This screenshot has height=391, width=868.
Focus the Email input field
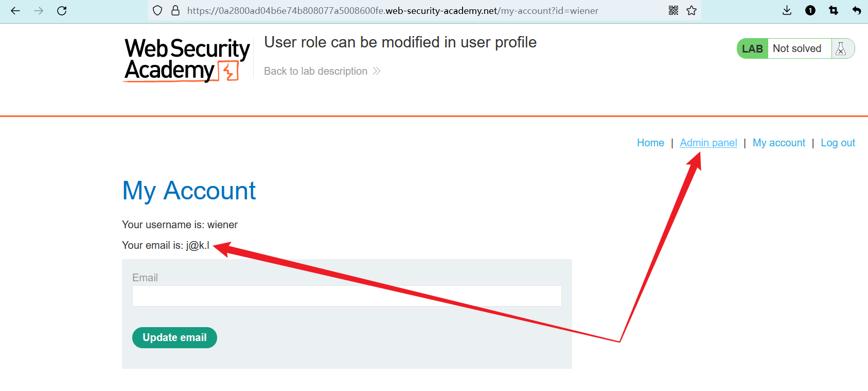click(x=346, y=296)
